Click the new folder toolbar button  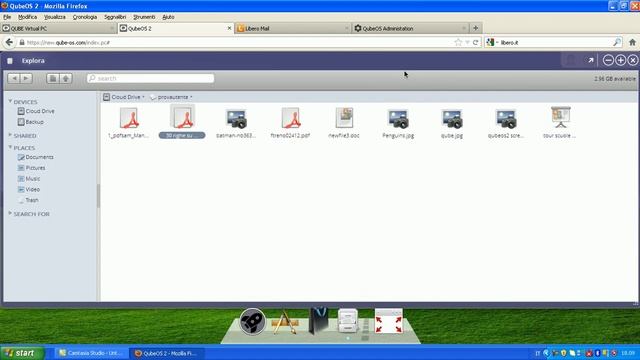click(53, 78)
